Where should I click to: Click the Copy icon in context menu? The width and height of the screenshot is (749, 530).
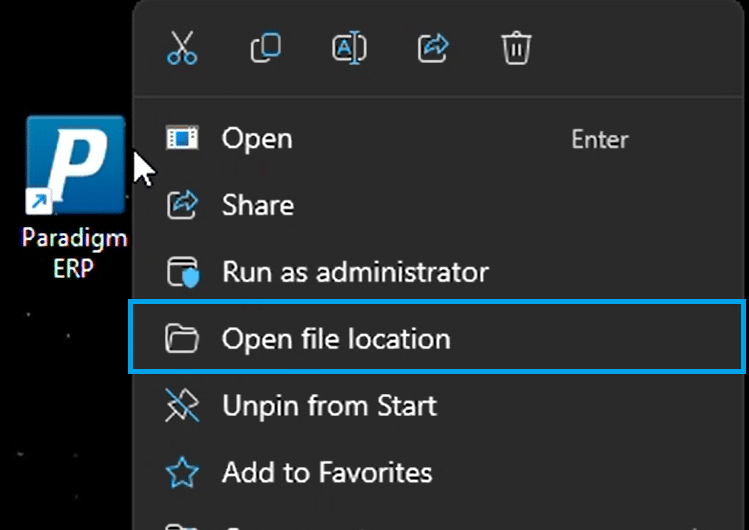[x=266, y=48]
